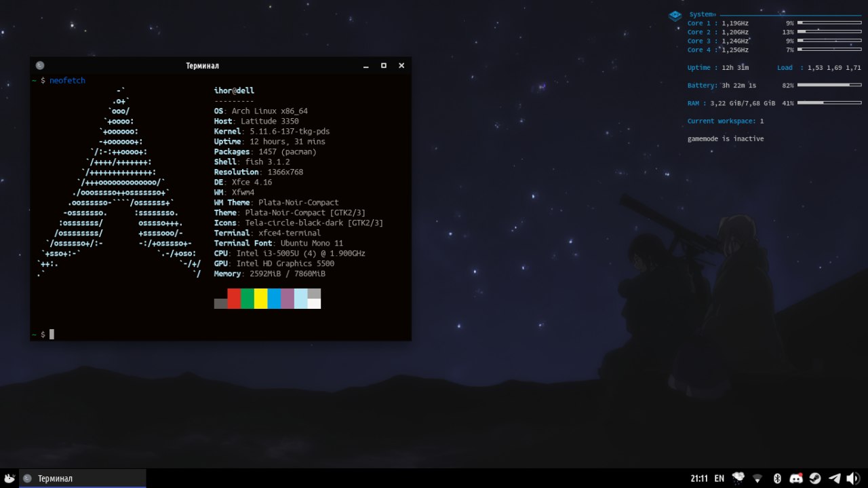The width and height of the screenshot is (868, 488).
Task: Click the Memory: 2592MiB / 7860MiB line
Action: (269, 274)
